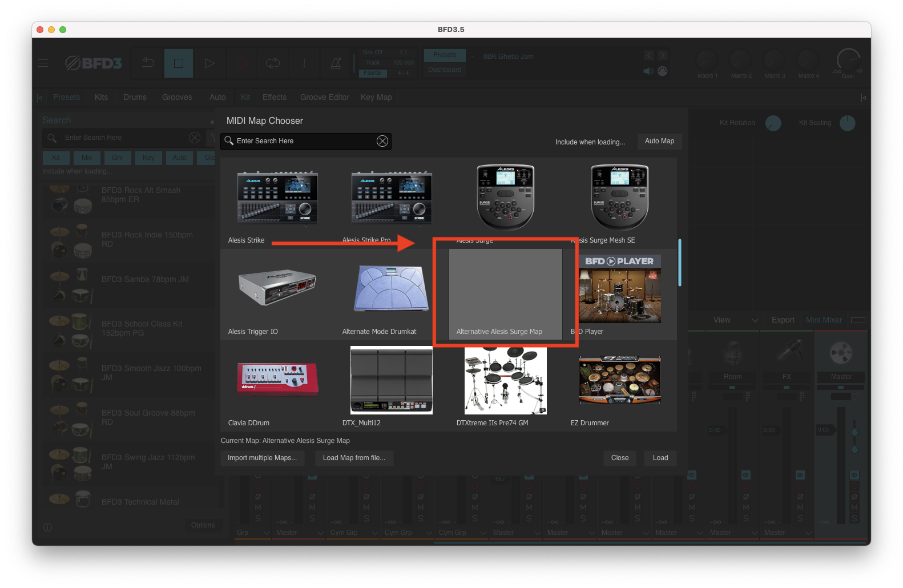Image resolution: width=903 pixels, height=588 pixels.
Task: Click the Load button in dialog
Action: (660, 458)
